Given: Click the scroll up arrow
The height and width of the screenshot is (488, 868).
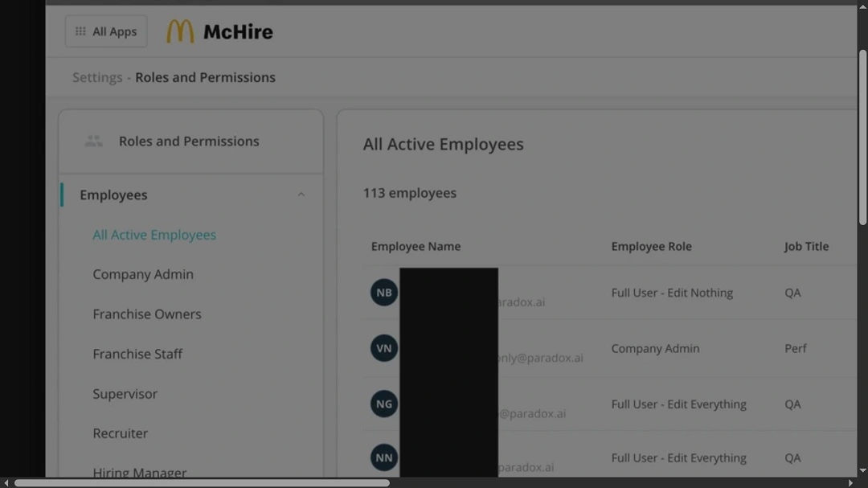Looking at the screenshot, I should 862,6.
